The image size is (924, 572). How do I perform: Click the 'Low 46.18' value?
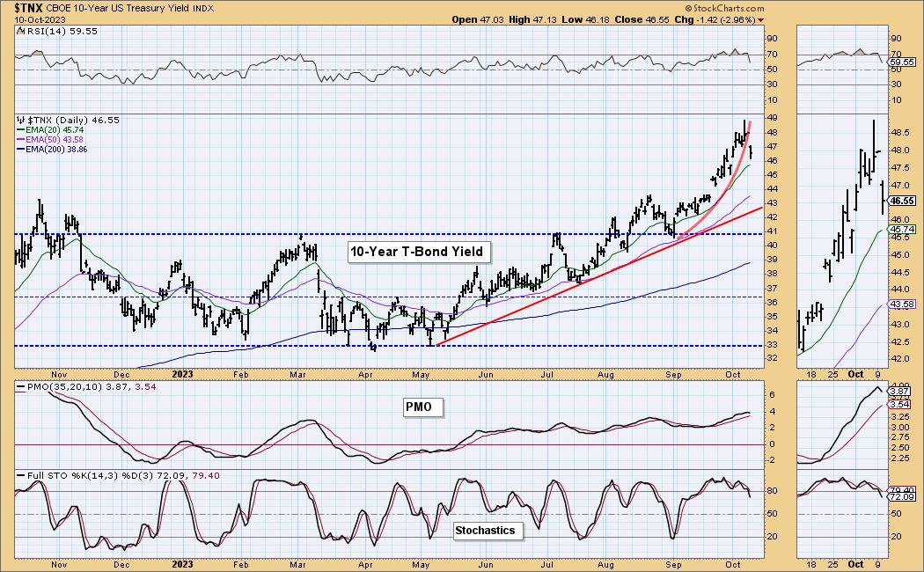[586, 19]
